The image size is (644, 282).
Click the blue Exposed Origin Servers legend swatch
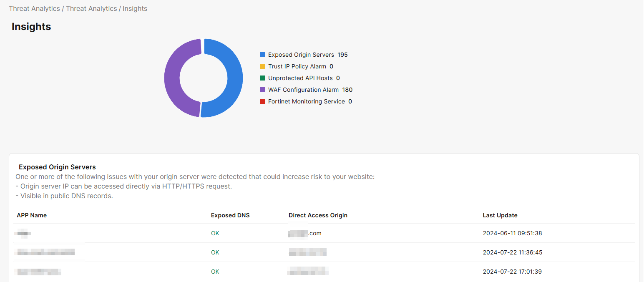(262, 55)
